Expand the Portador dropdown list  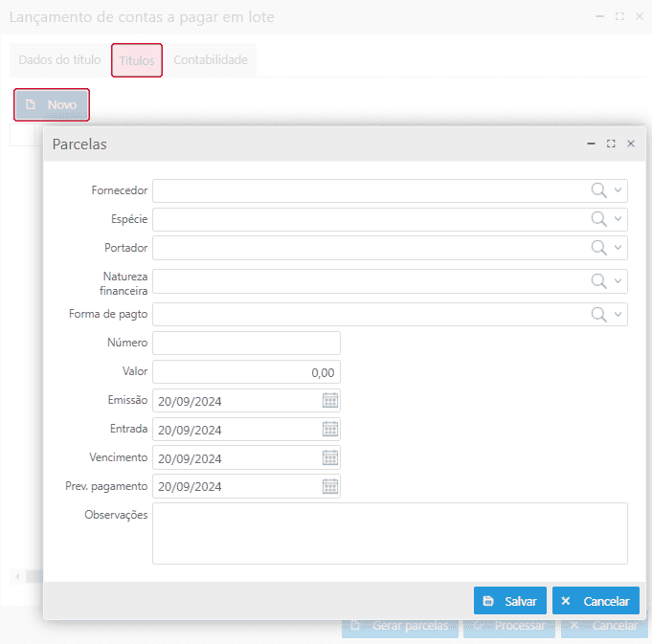pos(618,248)
